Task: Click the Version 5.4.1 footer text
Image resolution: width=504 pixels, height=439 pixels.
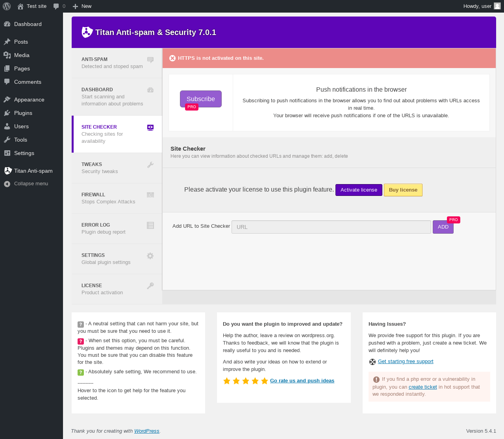Action: [481, 431]
